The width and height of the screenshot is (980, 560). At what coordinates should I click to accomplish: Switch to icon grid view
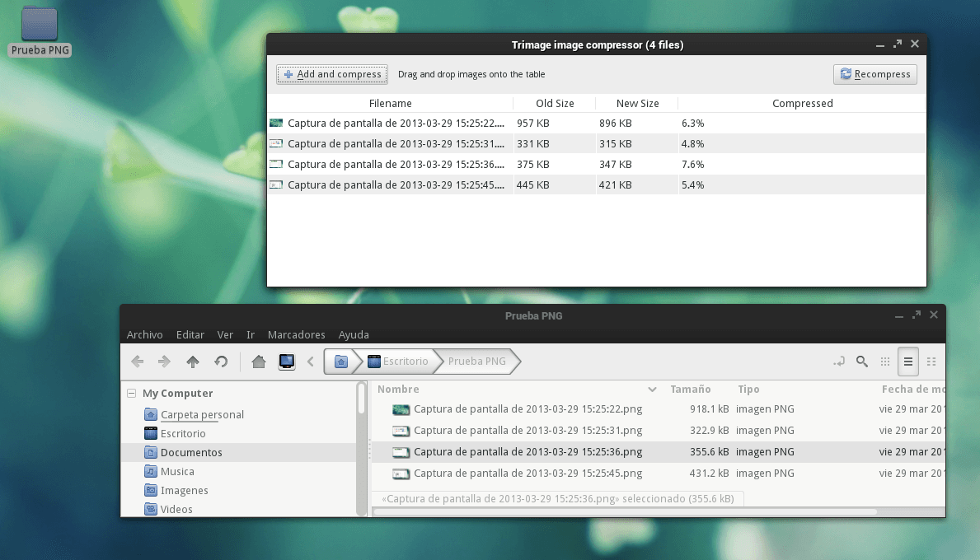point(884,362)
